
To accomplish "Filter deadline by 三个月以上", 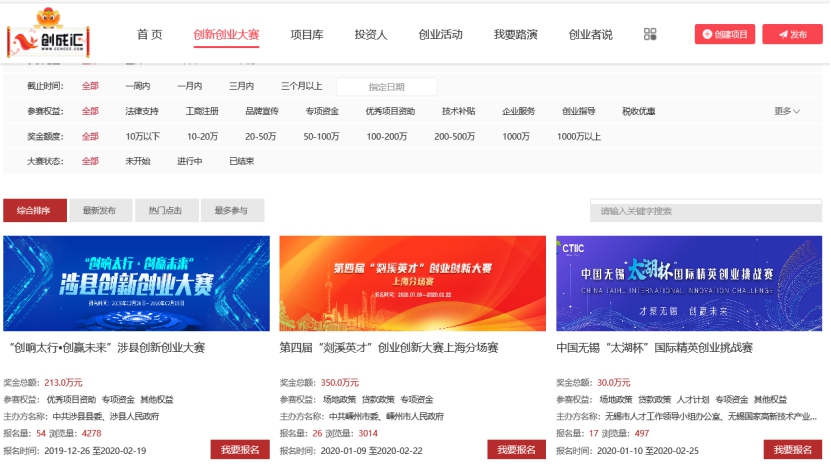I will (302, 86).
